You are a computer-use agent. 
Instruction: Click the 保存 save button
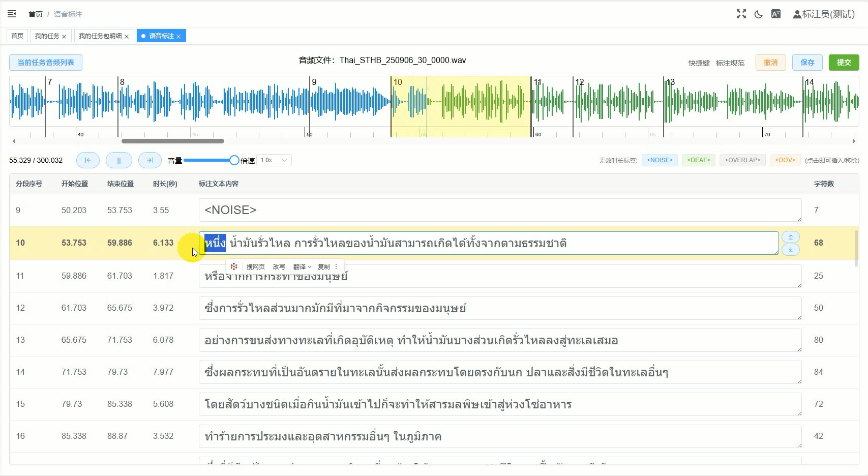pyautogui.click(x=807, y=63)
